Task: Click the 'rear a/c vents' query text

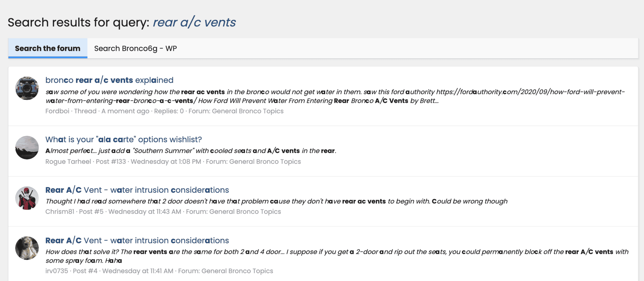Action: point(194,22)
